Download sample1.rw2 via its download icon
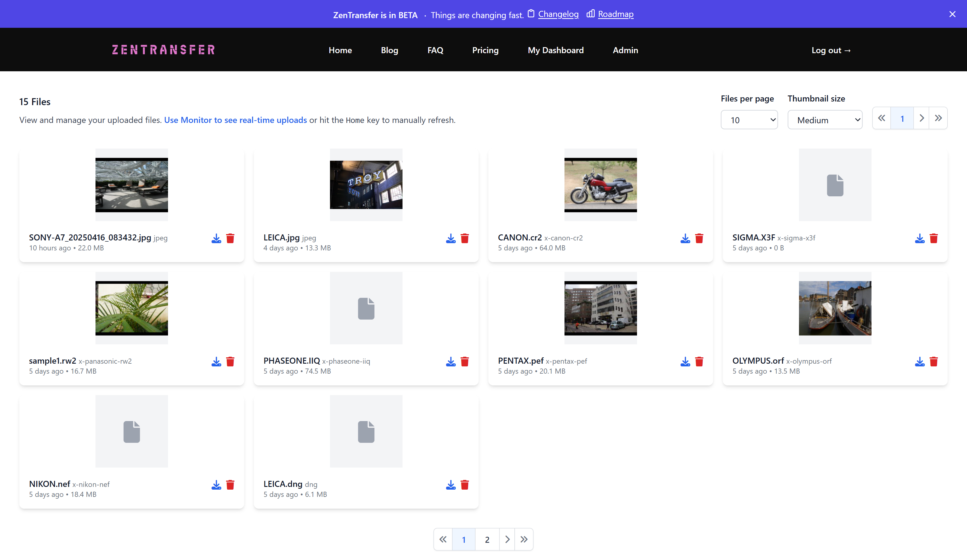The width and height of the screenshot is (967, 560). tap(216, 361)
